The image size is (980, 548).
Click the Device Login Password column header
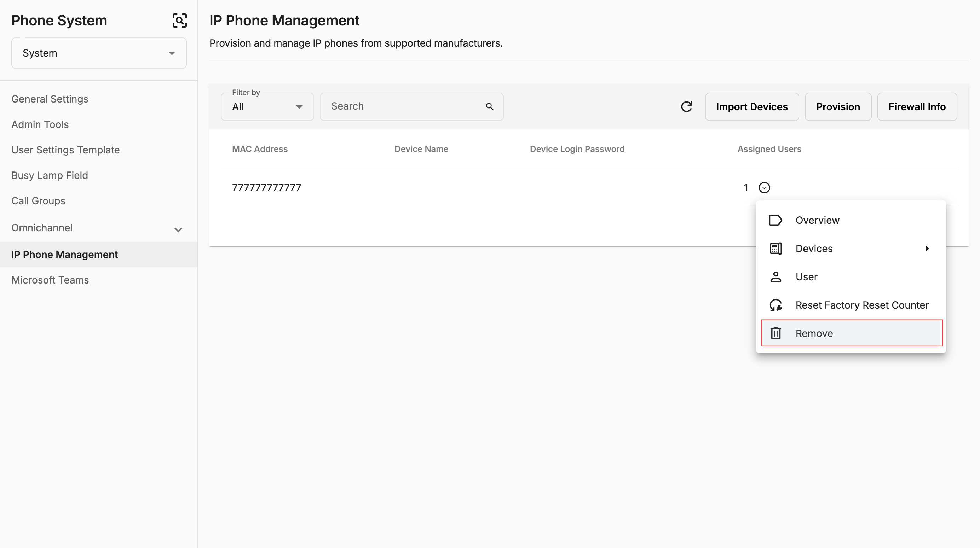pos(577,149)
